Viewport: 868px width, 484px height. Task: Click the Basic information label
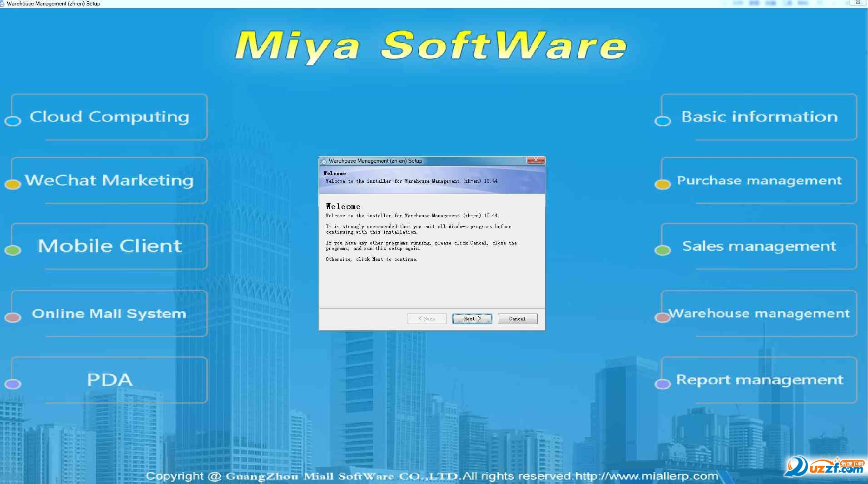[x=759, y=117]
